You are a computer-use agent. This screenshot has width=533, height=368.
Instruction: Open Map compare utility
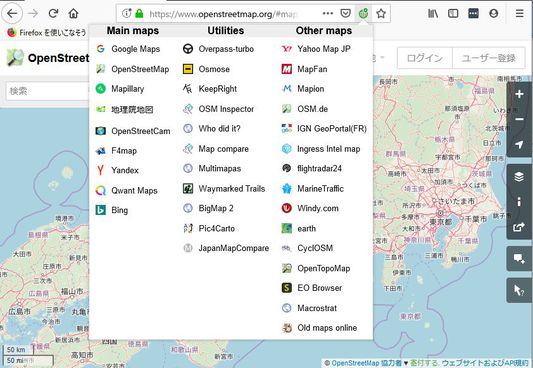click(x=216, y=148)
